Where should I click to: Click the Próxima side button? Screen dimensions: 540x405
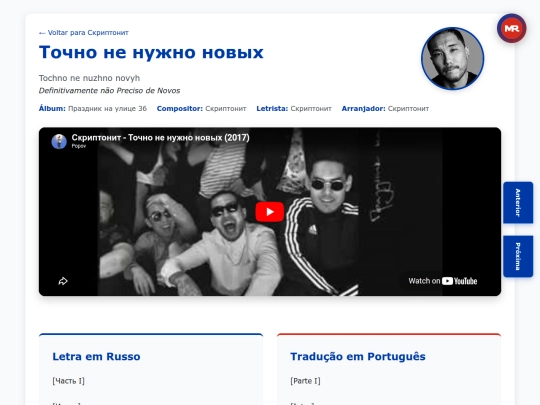tap(518, 256)
